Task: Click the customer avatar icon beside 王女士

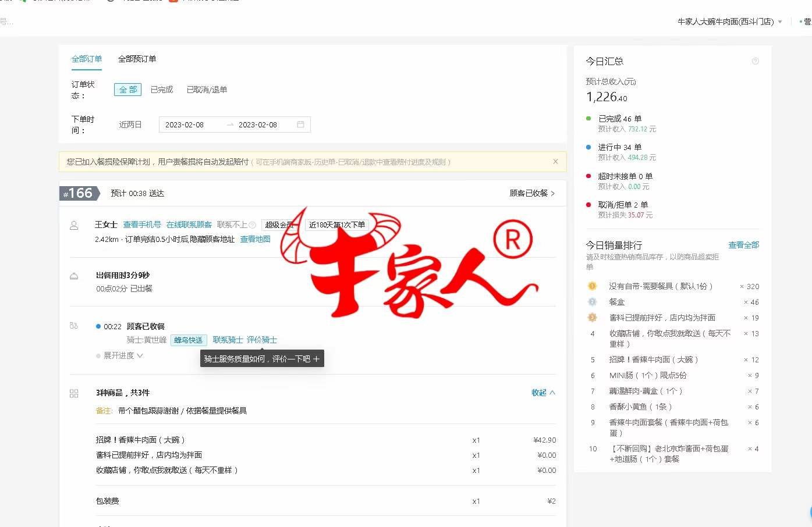Action: point(74,225)
